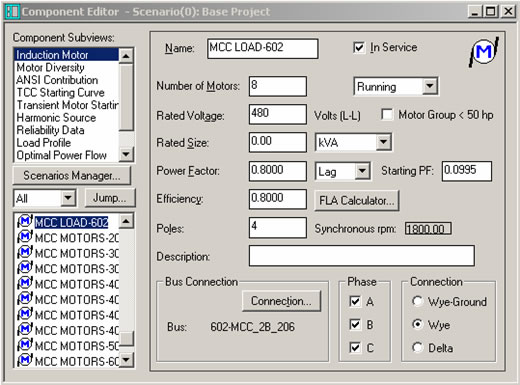
Task: Open the Lag power factor dropdown
Action: (x=362, y=171)
